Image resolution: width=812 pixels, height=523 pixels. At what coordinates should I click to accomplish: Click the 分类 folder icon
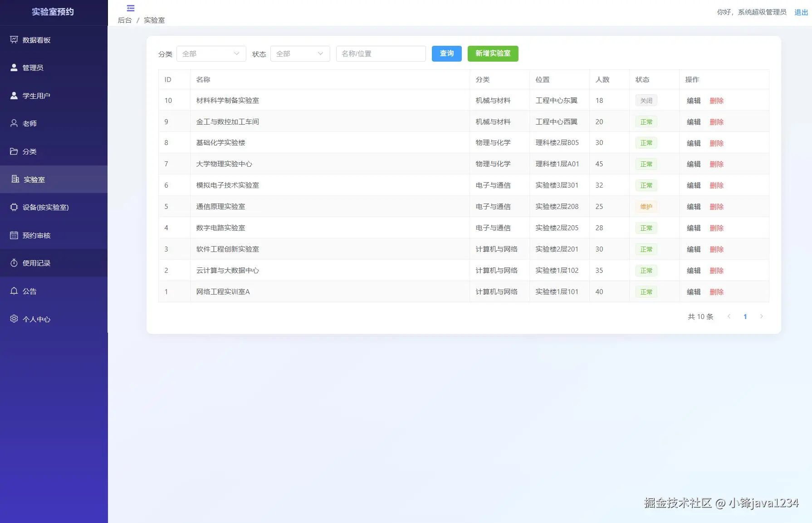[x=14, y=151]
